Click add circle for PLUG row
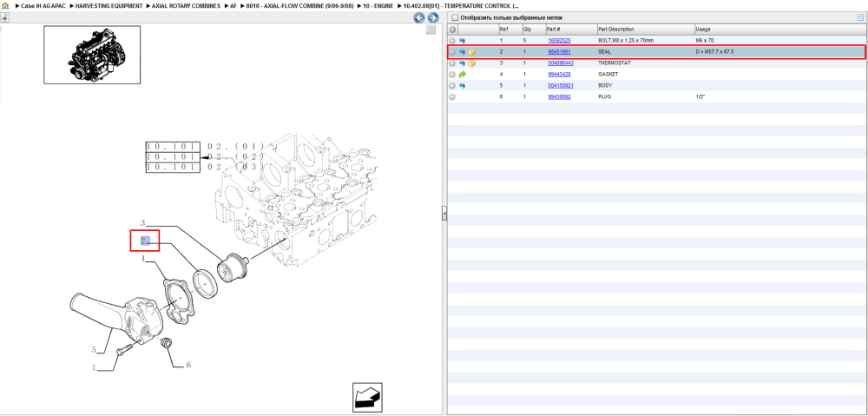Screen dimensions: 868x416 452,97
